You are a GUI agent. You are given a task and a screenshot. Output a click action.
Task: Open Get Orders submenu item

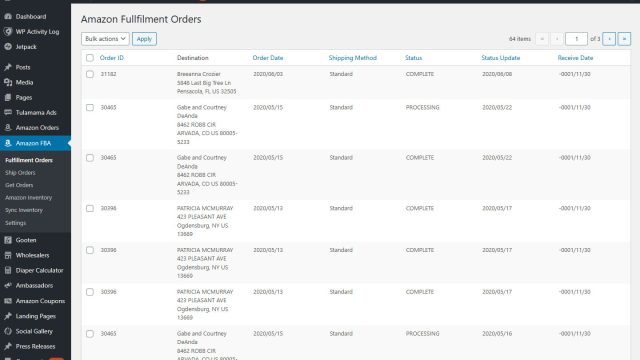click(19, 185)
